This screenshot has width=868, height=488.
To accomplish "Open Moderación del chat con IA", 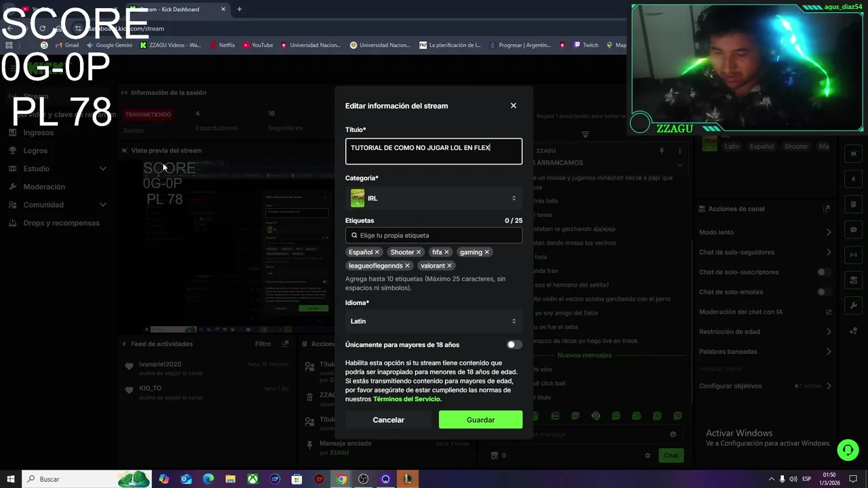I will point(765,312).
